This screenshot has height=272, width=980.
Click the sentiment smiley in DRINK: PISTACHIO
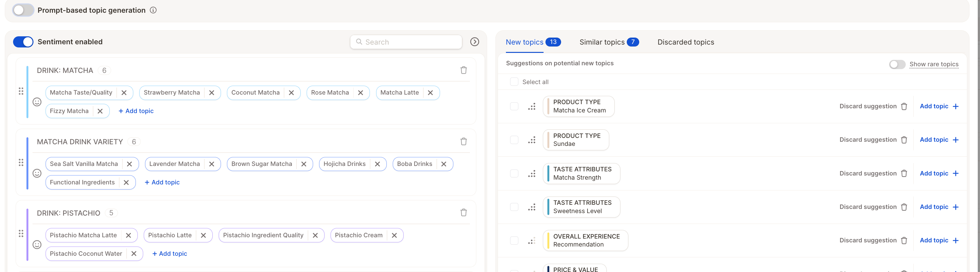pyautogui.click(x=37, y=245)
